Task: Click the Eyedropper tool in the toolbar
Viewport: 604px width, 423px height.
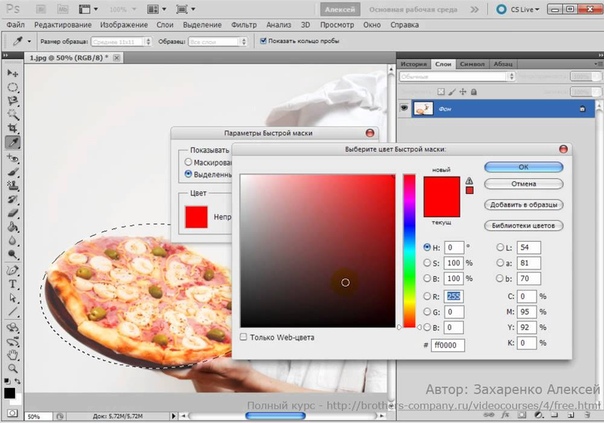Action: 13,142
